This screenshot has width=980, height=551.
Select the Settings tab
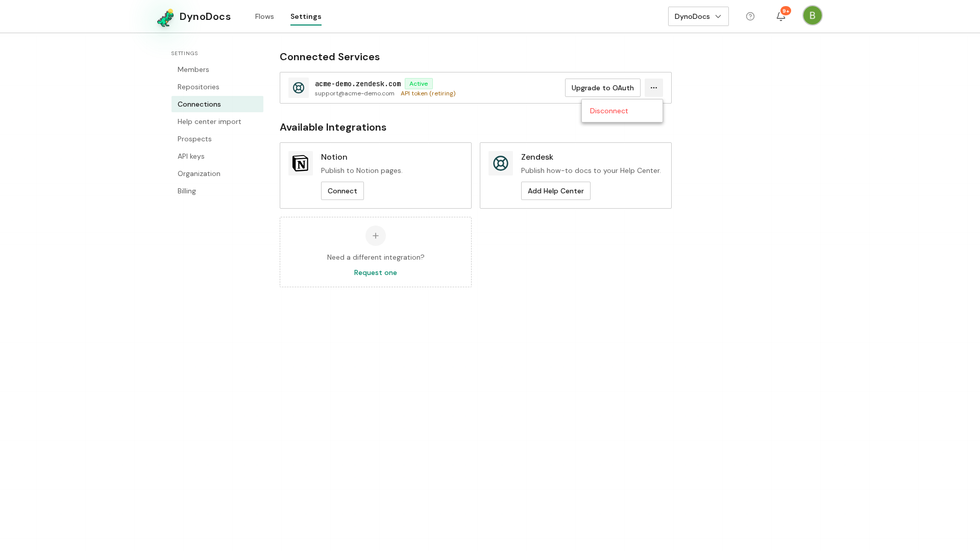point(306,16)
